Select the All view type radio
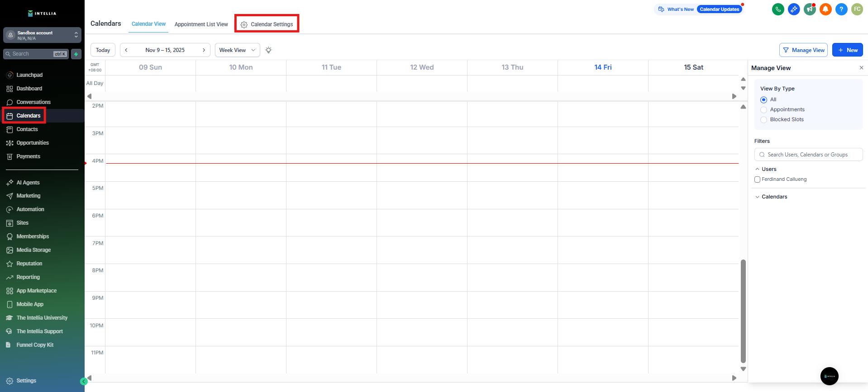This screenshot has height=392, width=868. pyautogui.click(x=763, y=99)
